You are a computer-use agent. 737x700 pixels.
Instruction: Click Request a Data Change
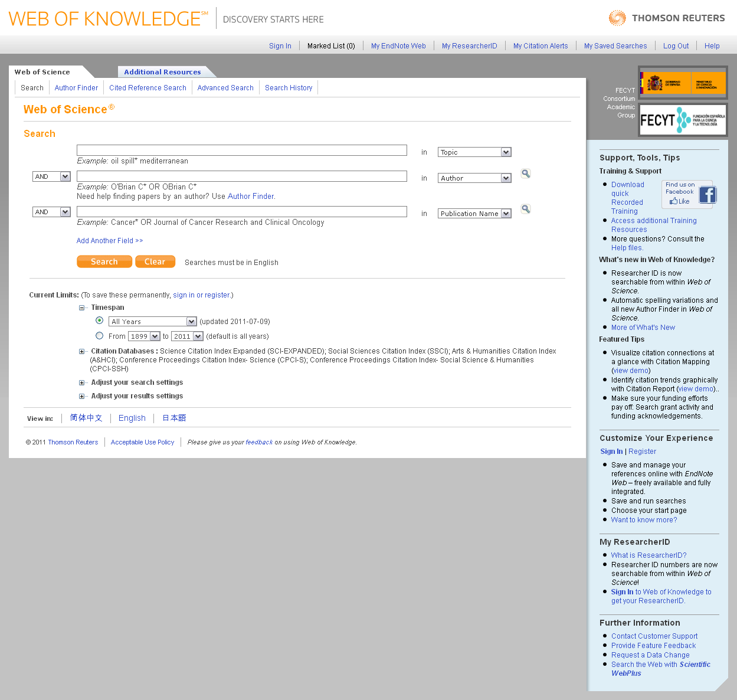coord(650,655)
